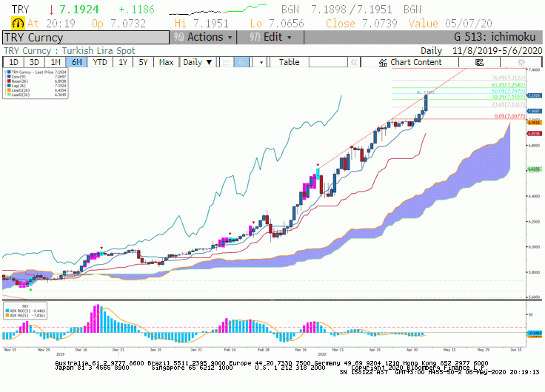Click the red sell-signal triangle near Dec 2019
Image resolution: width=545 pixels, height=392 pixels.
pyautogui.click(x=101, y=248)
